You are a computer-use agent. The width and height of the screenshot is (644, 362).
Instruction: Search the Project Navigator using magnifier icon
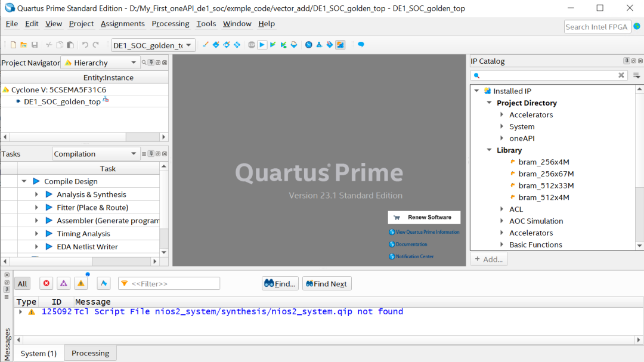(144, 63)
